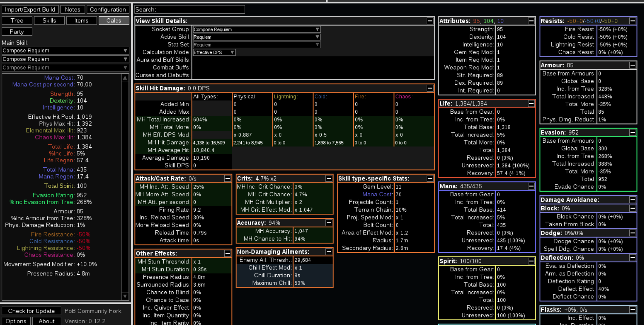Collapse the Resists panel
This screenshot has width=644, height=325.
(632, 21)
